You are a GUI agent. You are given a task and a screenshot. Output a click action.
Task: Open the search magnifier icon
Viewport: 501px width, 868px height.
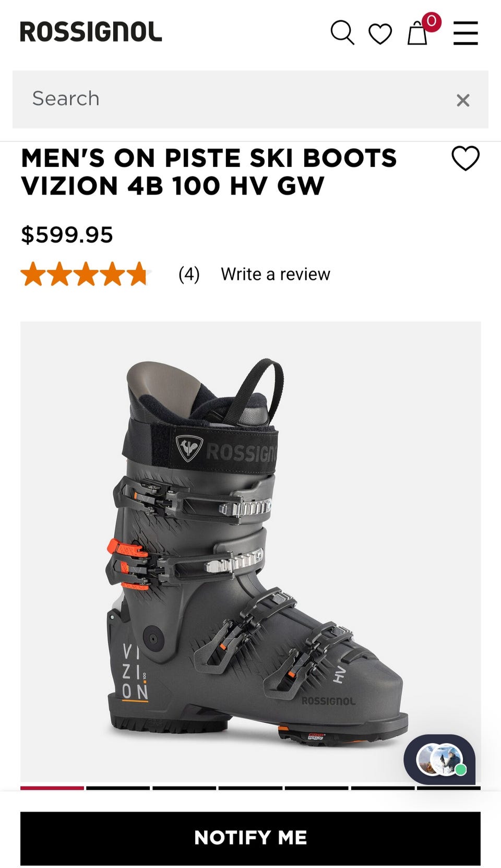click(x=342, y=33)
